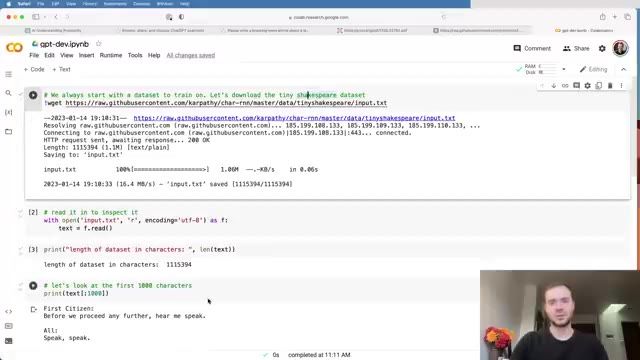Open Safari menu in macOS menu bar
640x360 pixels.
click(24, 4)
